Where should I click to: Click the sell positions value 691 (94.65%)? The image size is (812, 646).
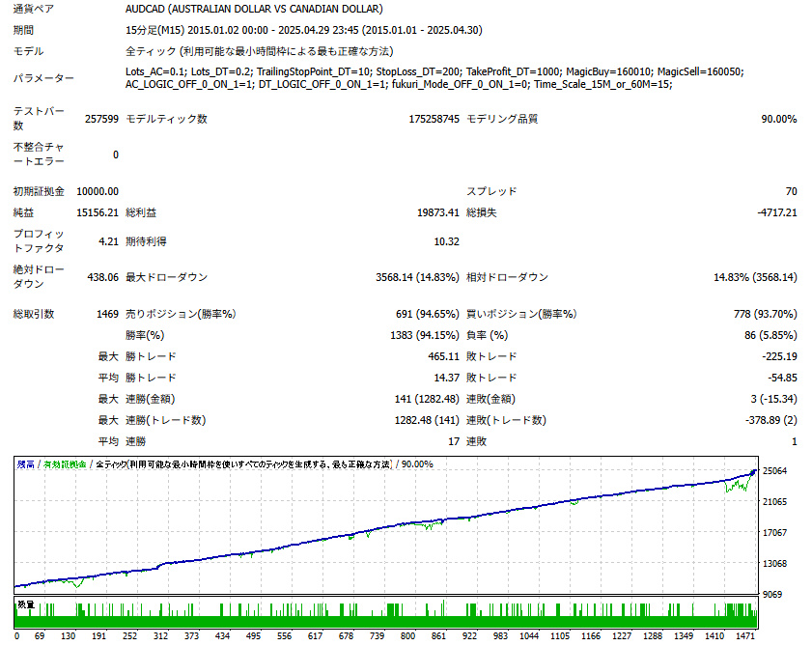tap(427, 314)
